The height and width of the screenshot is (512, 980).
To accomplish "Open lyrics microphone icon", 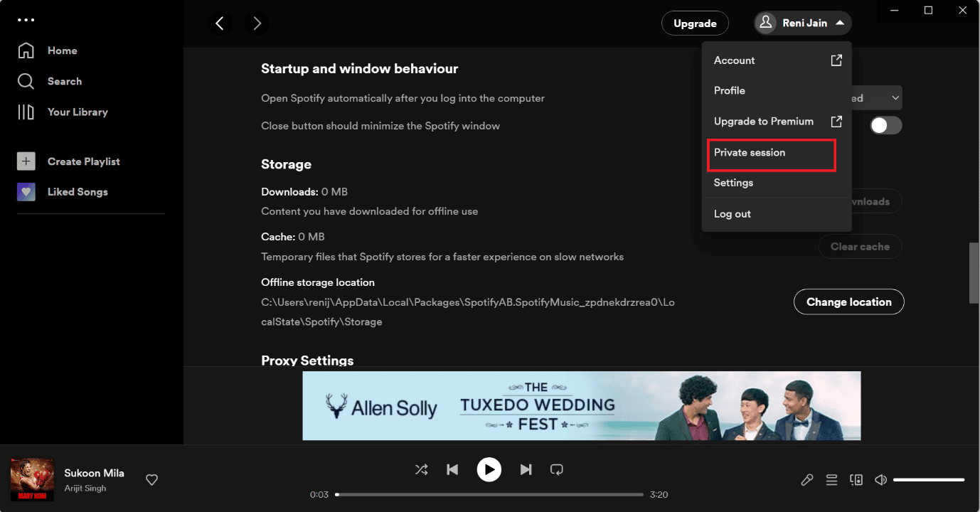I will tap(806, 480).
